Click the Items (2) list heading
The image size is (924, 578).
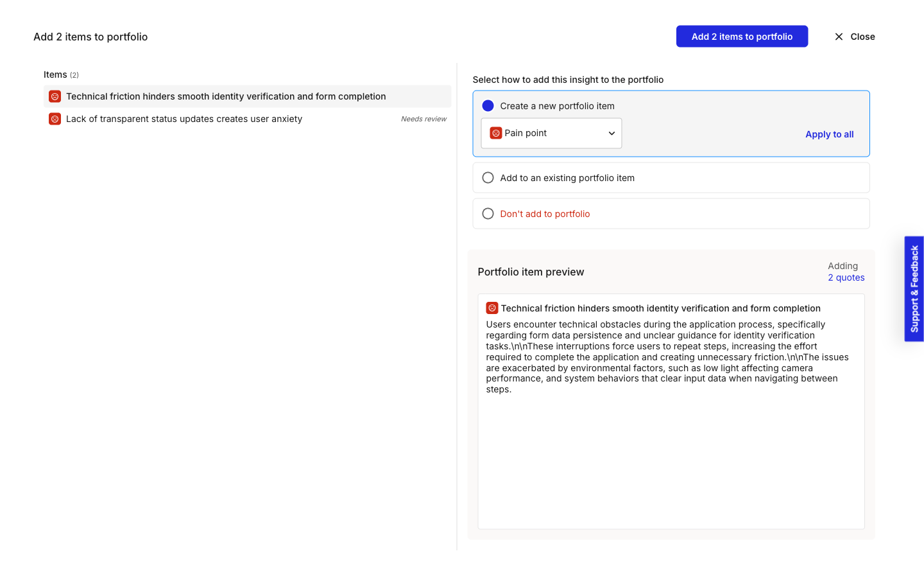pyautogui.click(x=61, y=74)
